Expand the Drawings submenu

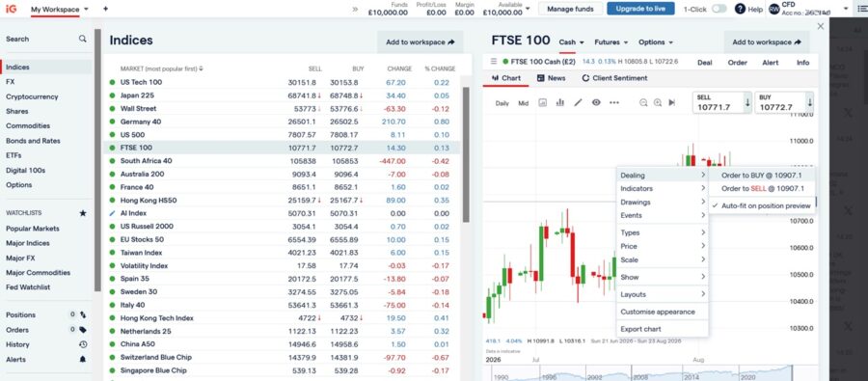663,203
